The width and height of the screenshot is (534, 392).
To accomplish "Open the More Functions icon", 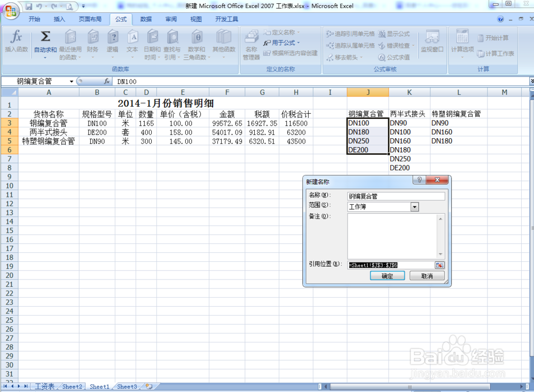I will [224, 37].
